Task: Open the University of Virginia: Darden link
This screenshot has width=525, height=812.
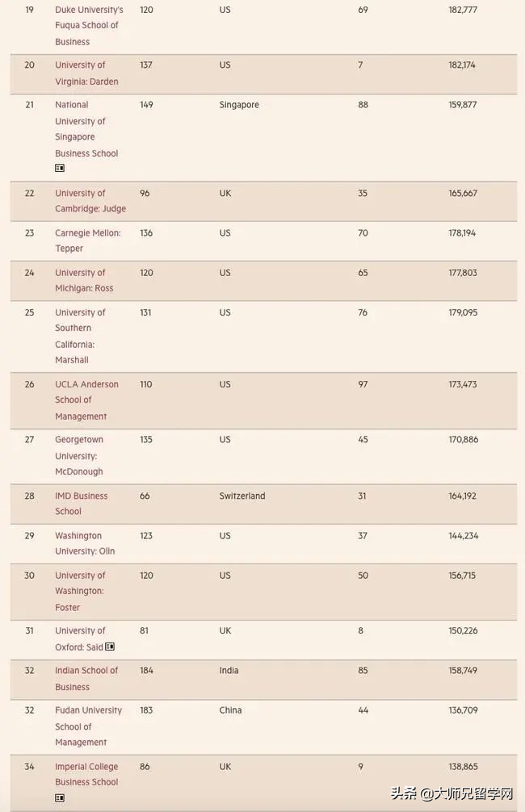Action: pyautogui.click(x=86, y=73)
